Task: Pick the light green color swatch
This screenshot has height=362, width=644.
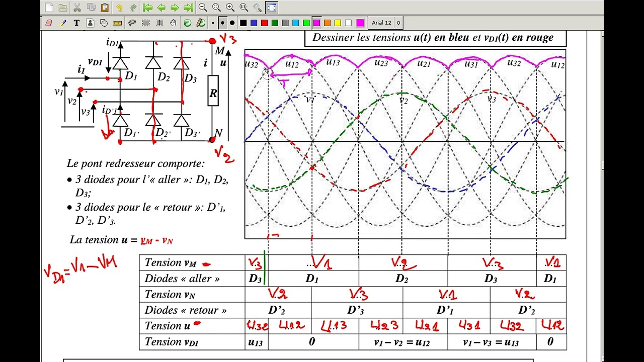Action: pyautogui.click(x=306, y=23)
